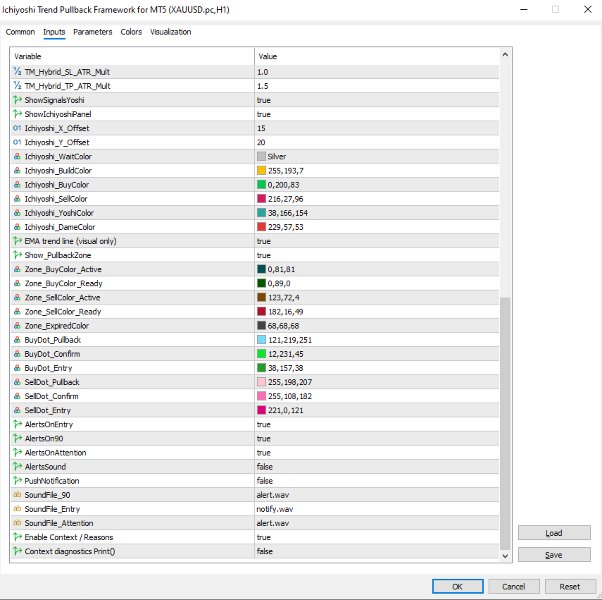This screenshot has width=602, height=600.
Task: Click the ShowSignalsYoshi boolean icon
Action: click(x=17, y=100)
